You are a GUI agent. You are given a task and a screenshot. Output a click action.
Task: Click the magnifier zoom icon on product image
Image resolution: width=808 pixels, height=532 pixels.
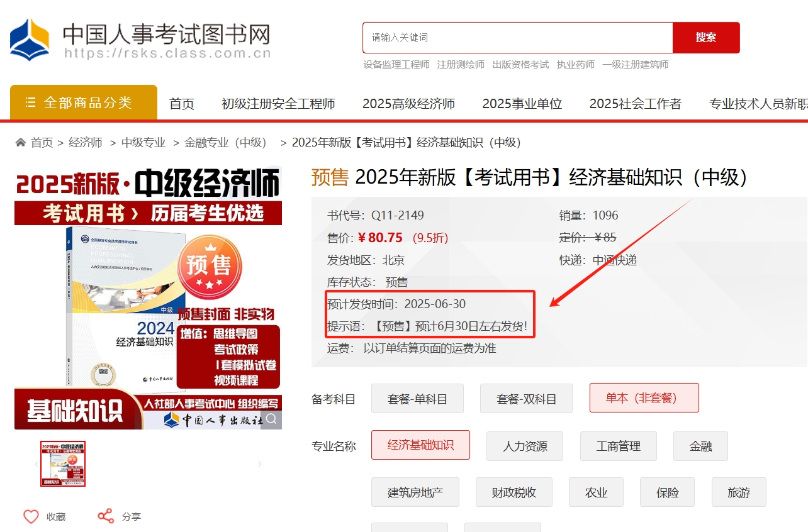coord(271,419)
